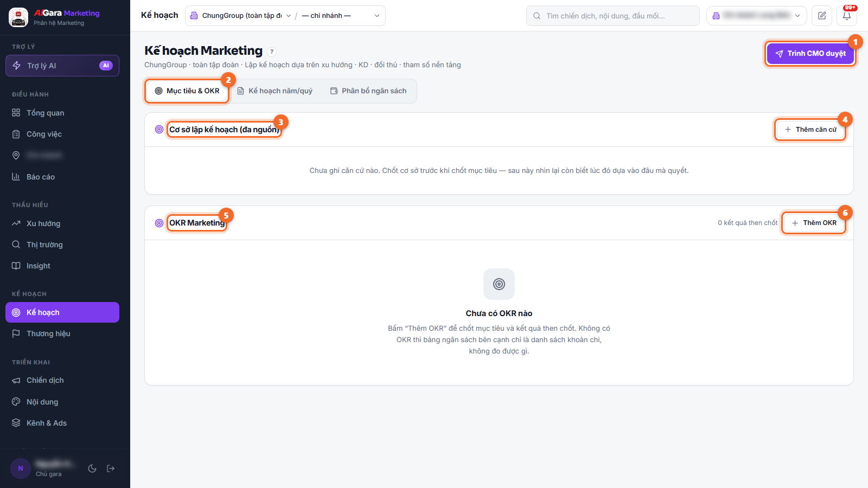Click the location pin sidebar icon
The image size is (868, 488).
16,156
